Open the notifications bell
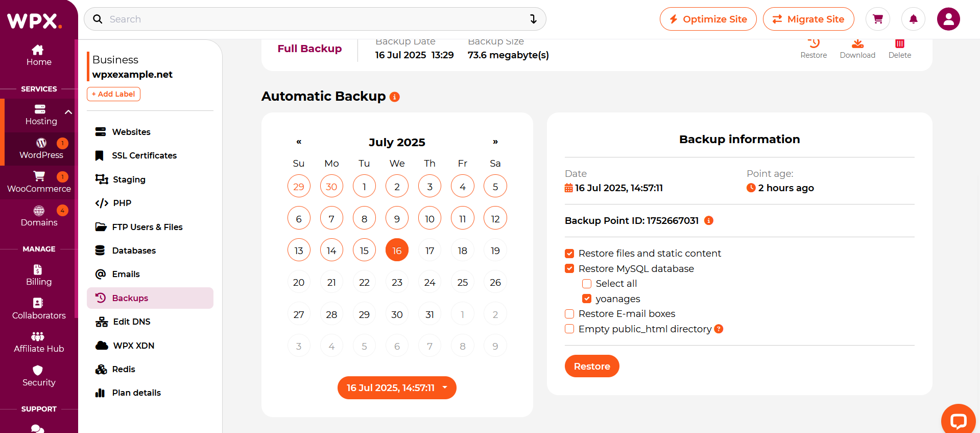The image size is (980, 433). coord(914,19)
